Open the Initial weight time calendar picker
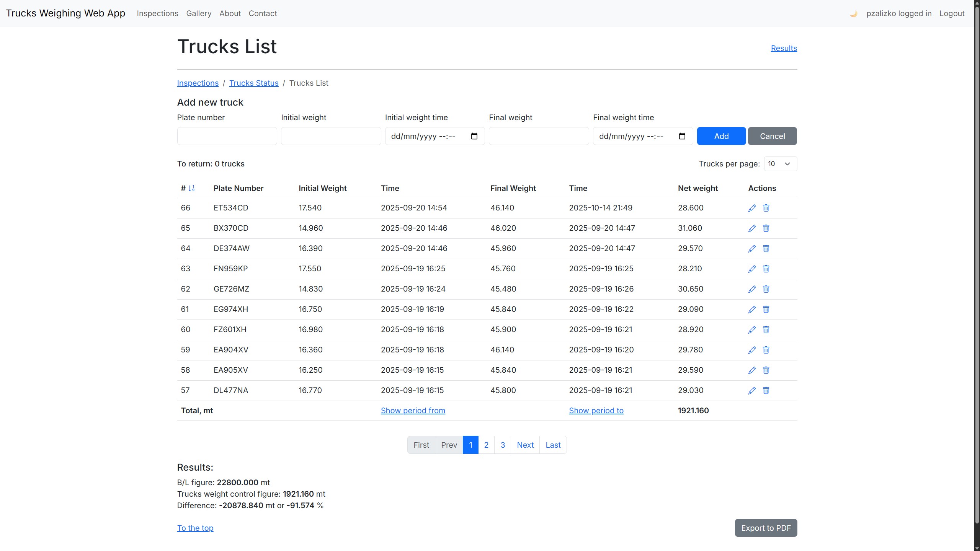 click(474, 136)
